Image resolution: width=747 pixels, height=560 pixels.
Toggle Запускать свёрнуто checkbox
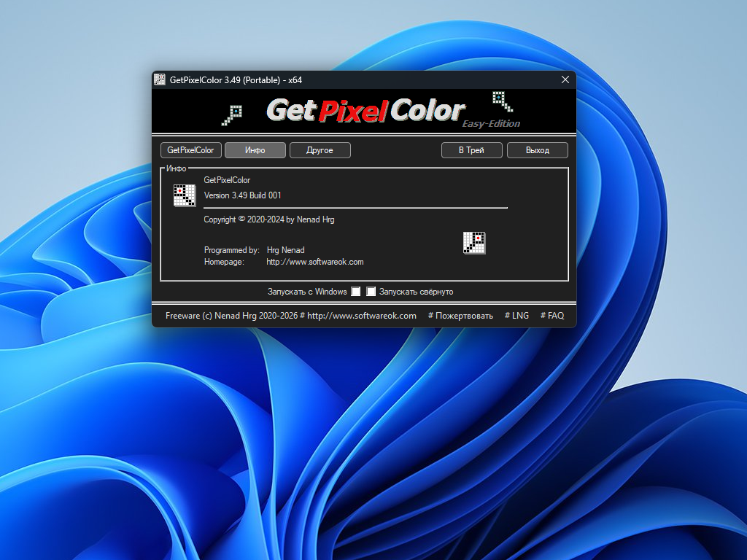tap(371, 292)
